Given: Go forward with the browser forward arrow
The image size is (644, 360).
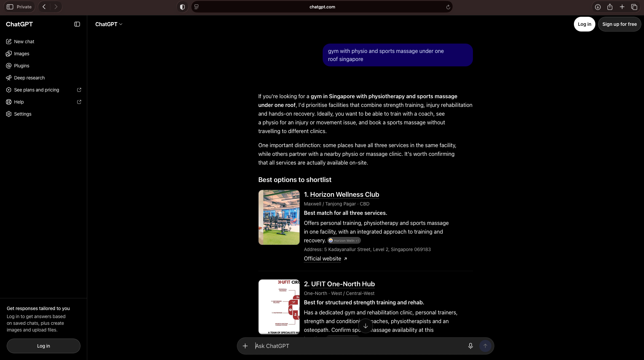Looking at the screenshot, I should tap(56, 7).
